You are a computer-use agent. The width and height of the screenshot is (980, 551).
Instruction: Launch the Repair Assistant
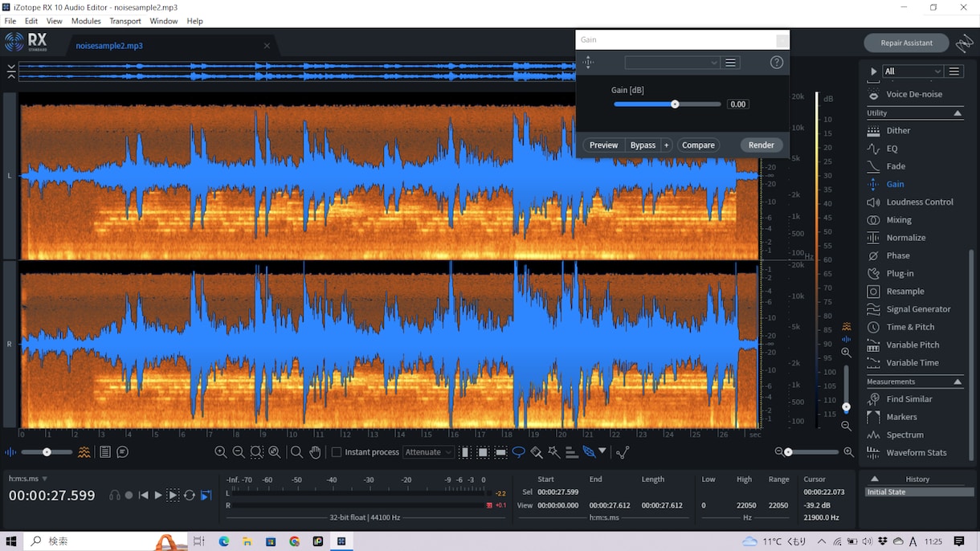point(906,43)
